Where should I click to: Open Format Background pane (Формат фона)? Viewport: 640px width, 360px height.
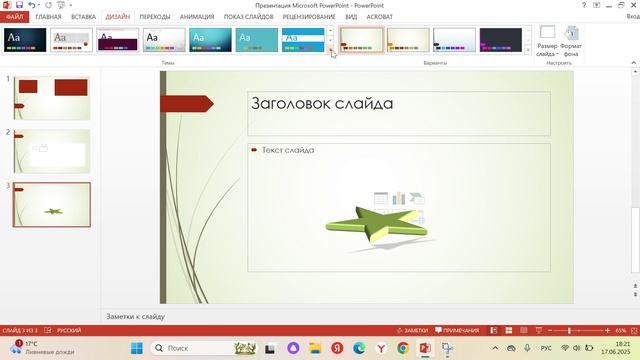[x=571, y=42]
